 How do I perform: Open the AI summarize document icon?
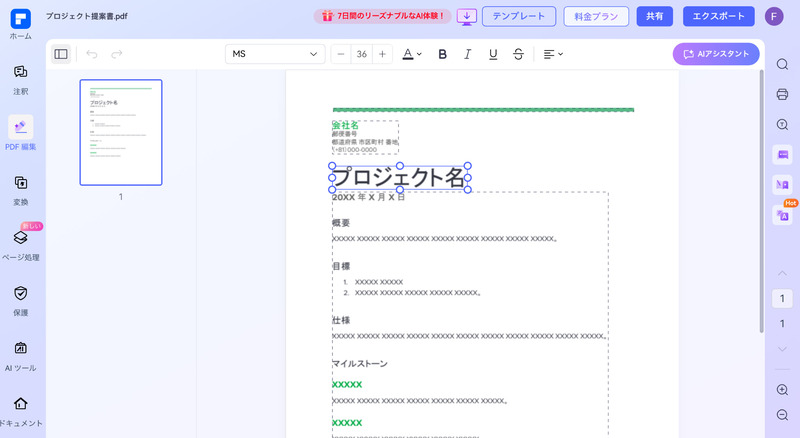782,184
